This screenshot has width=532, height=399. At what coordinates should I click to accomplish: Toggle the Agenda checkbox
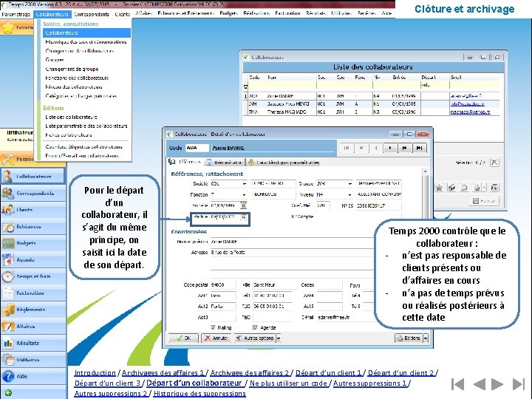tap(255, 327)
